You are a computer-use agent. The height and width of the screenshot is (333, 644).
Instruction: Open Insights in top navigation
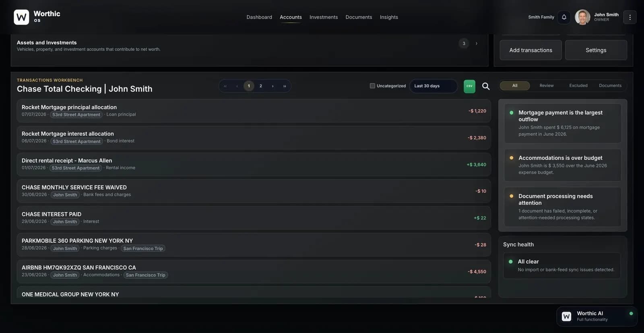389,17
